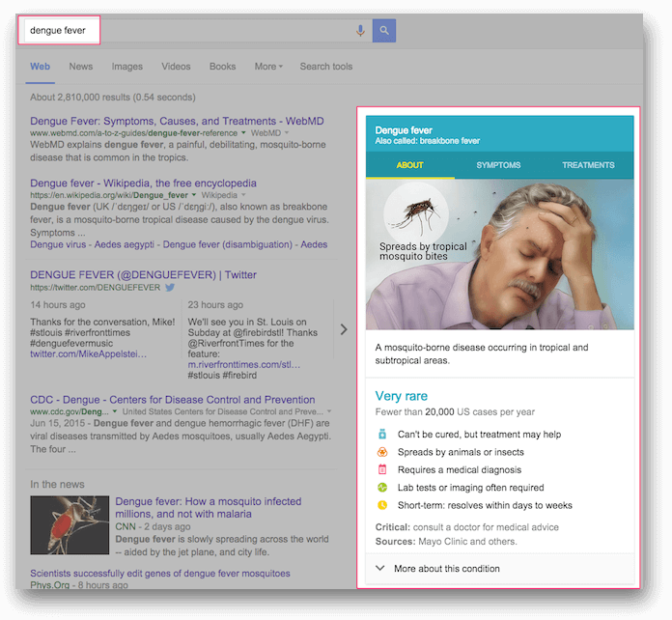Open the More dropdown menu
The height and width of the screenshot is (620, 672).
click(x=268, y=67)
